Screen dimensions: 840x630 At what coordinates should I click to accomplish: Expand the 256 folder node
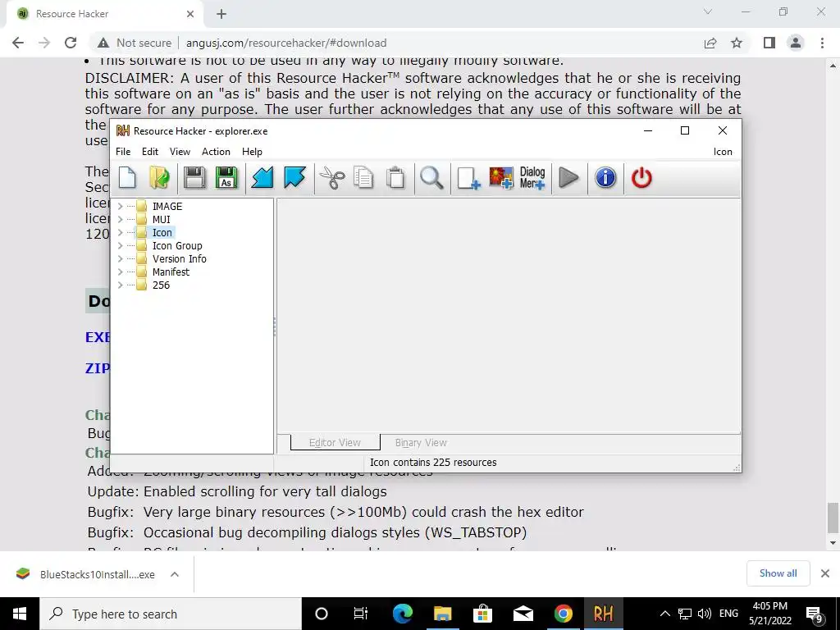click(120, 285)
